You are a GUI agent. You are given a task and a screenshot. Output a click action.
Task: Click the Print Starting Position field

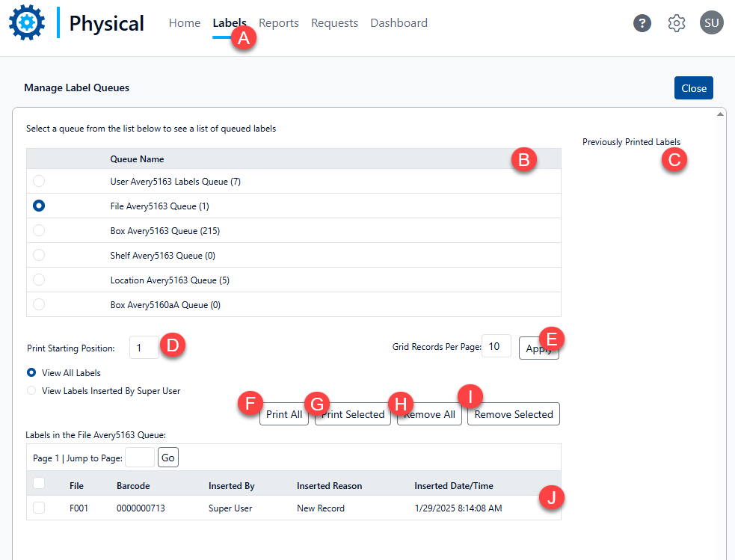[142, 348]
